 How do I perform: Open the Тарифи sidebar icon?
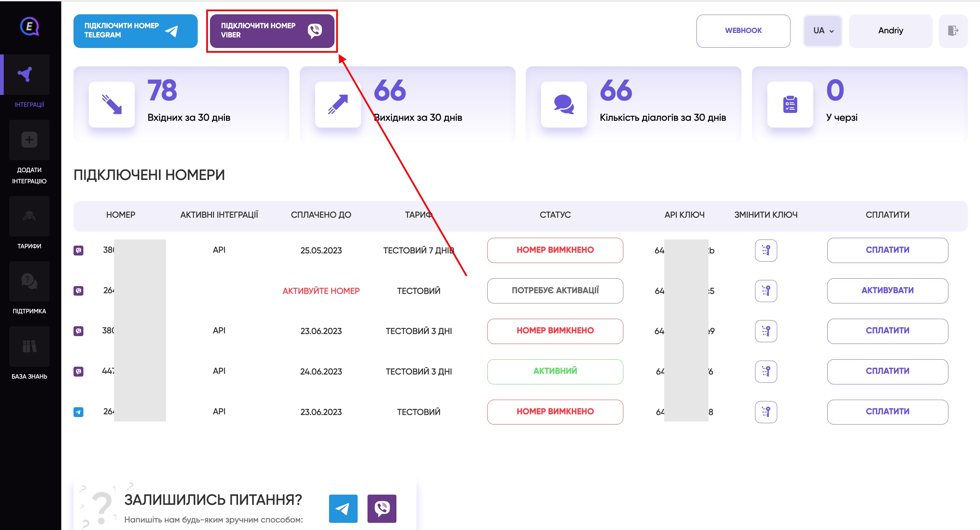point(29,216)
